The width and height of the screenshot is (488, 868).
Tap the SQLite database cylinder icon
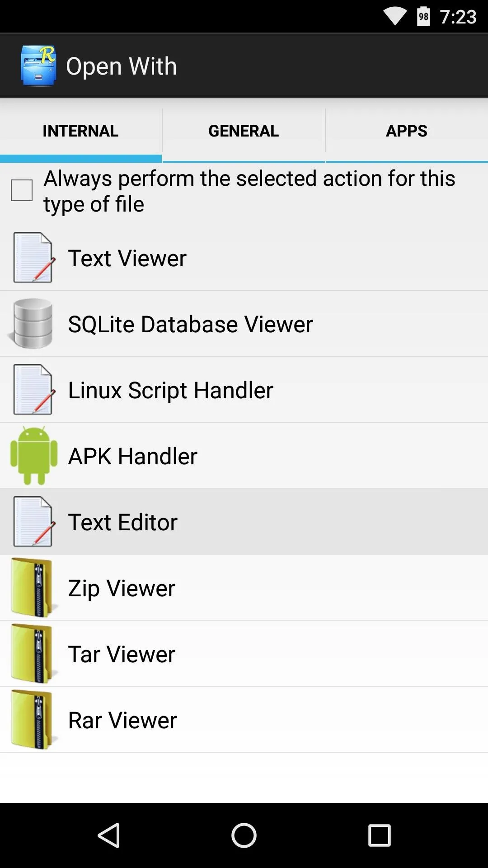32,324
